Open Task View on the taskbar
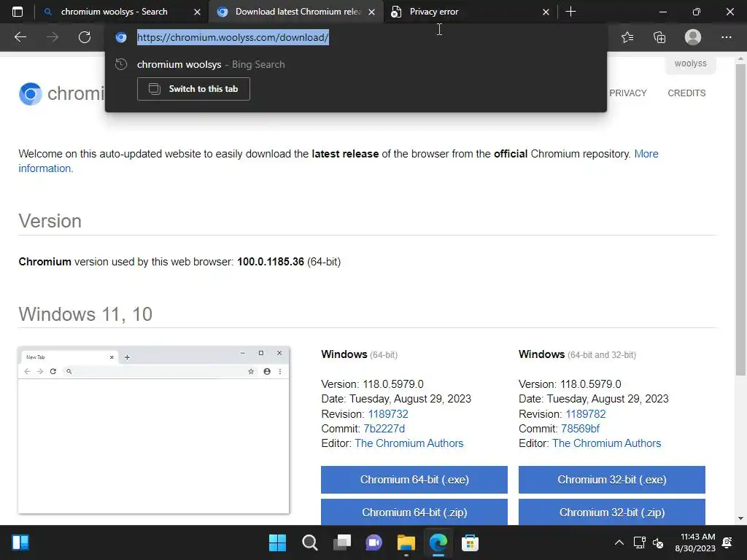The image size is (747, 560). 342,542
